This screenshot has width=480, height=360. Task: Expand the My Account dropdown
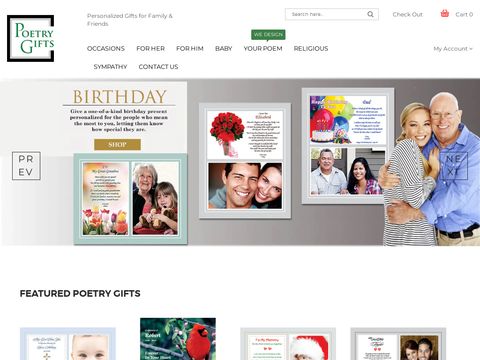[x=453, y=49]
